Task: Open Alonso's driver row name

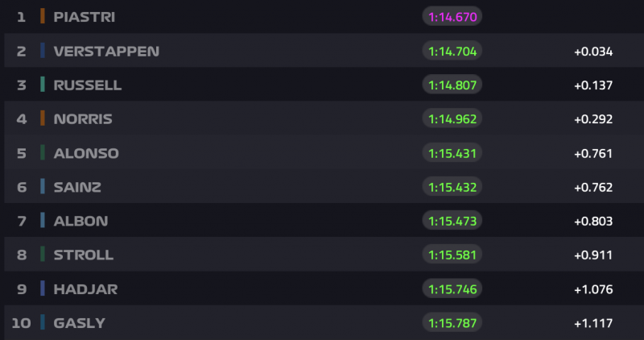Action: pos(86,153)
